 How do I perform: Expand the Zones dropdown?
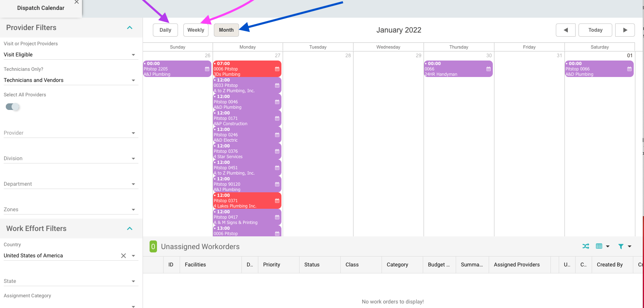[70, 210]
